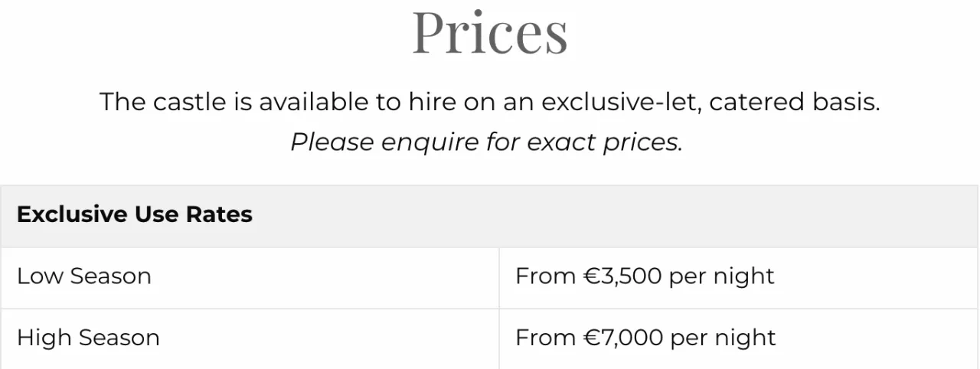Click 'per night' in the Low Season row
The image size is (980, 369).
[722, 277]
